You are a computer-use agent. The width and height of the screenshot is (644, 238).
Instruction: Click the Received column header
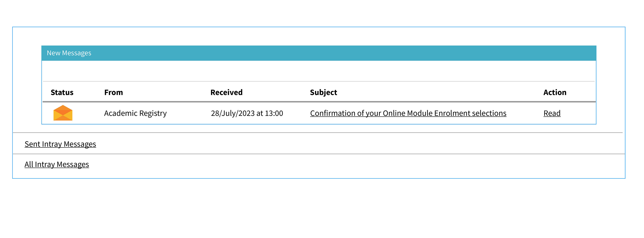click(x=226, y=93)
